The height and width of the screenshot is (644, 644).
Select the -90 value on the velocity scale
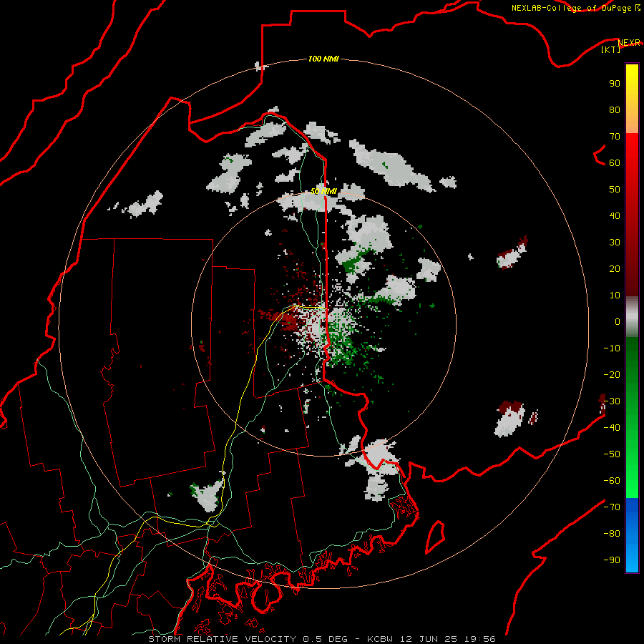tap(612, 560)
